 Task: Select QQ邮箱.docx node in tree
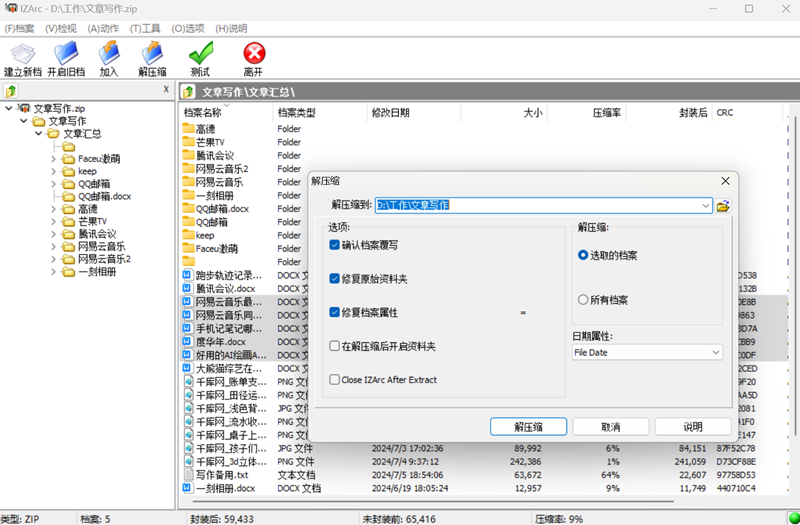click(x=104, y=196)
